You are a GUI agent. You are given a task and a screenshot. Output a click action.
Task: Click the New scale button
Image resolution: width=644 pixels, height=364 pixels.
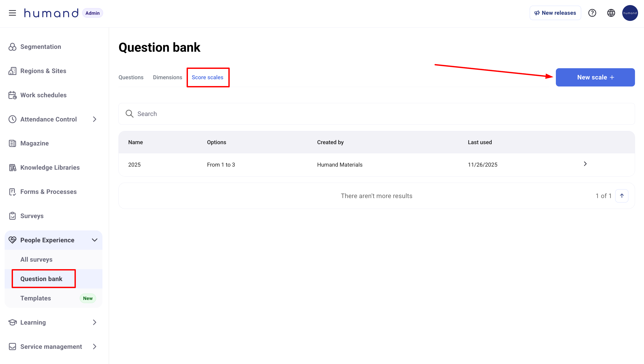coord(595,77)
